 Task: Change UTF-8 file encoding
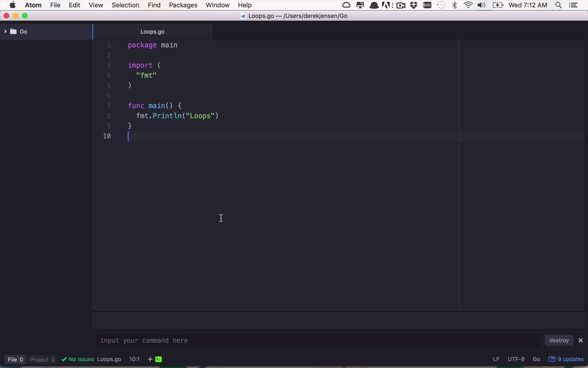pos(516,359)
